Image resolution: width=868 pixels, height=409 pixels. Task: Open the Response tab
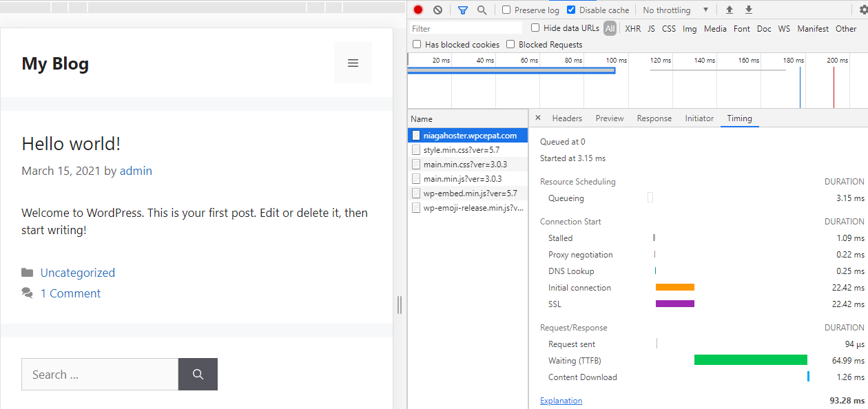[x=654, y=118]
